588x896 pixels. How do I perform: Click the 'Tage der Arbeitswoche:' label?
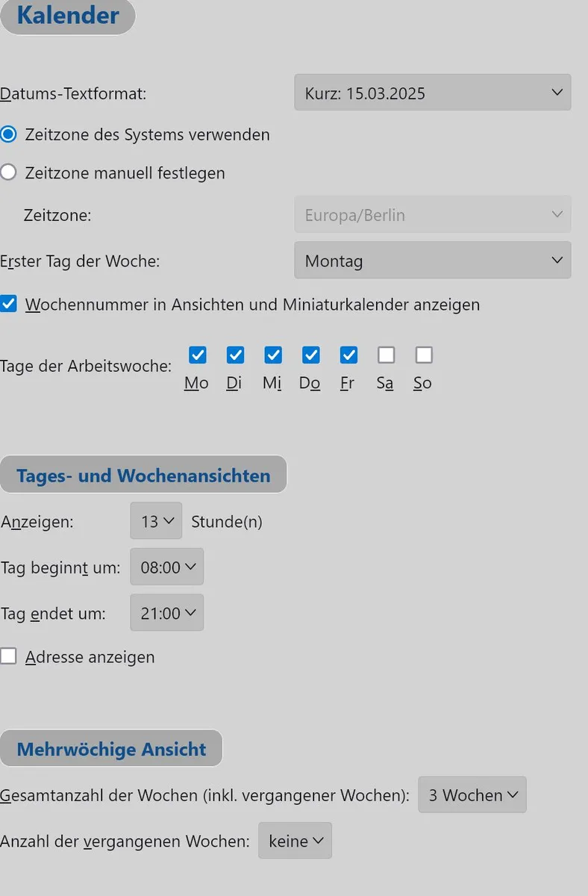(86, 367)
